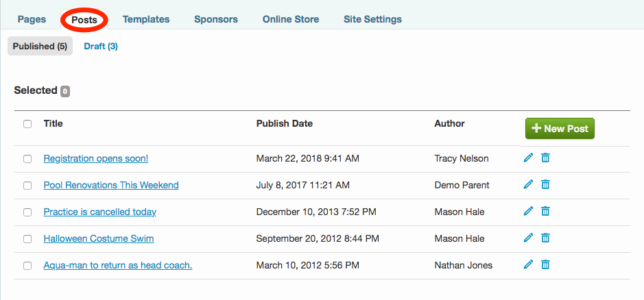Edit the 'Registration opens soon!' post pencil icon

(x=528, y=158)
